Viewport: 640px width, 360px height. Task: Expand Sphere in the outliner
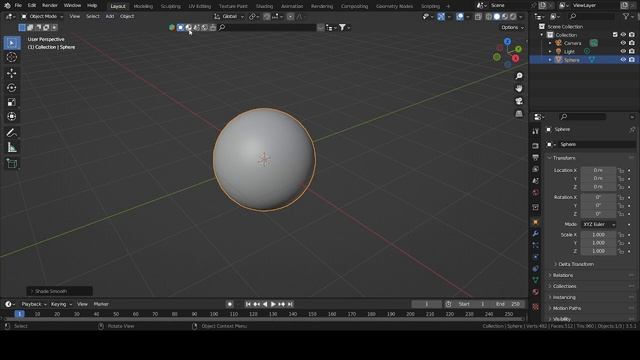tap(550, 60)
